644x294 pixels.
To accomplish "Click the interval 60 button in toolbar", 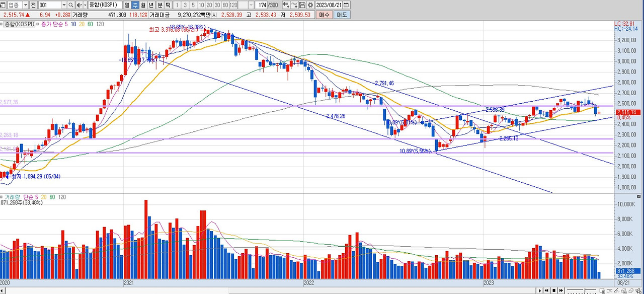I will (x=225, y=5).
